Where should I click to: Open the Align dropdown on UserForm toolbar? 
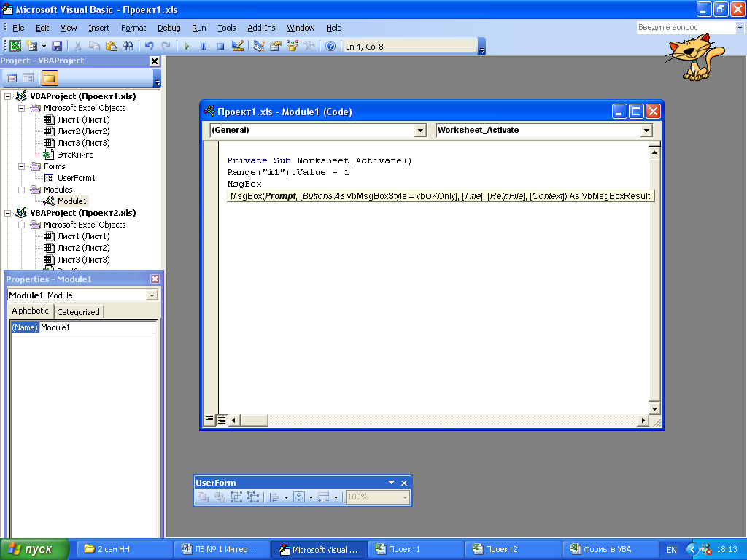(x=286, y=497)
